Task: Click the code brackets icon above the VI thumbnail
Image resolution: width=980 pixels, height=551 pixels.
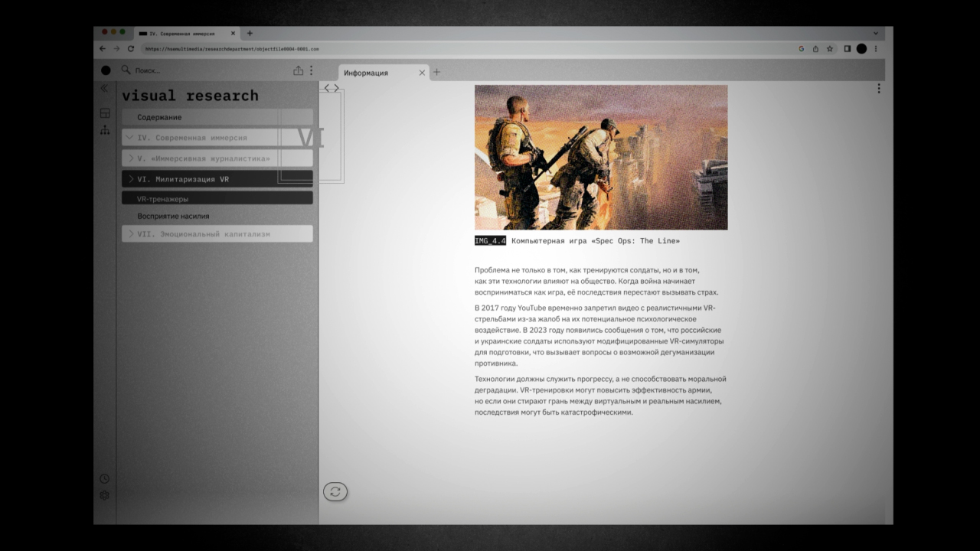Action: click(x=332, y=89)
